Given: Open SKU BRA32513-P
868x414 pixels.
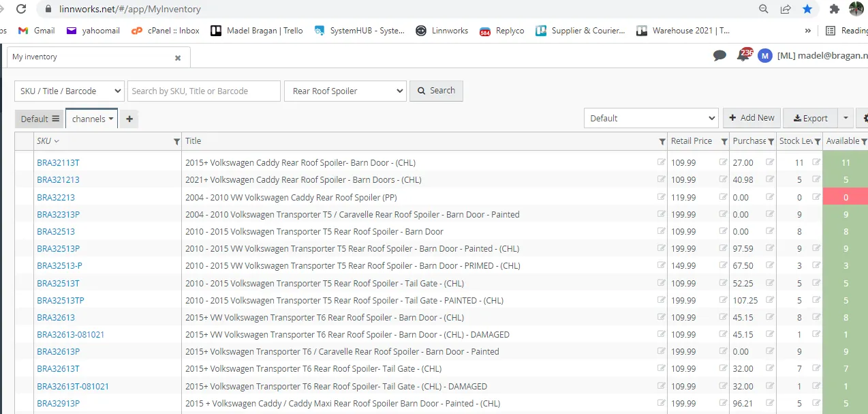Looking at the screenshot, I should click(x=59, y=266).
